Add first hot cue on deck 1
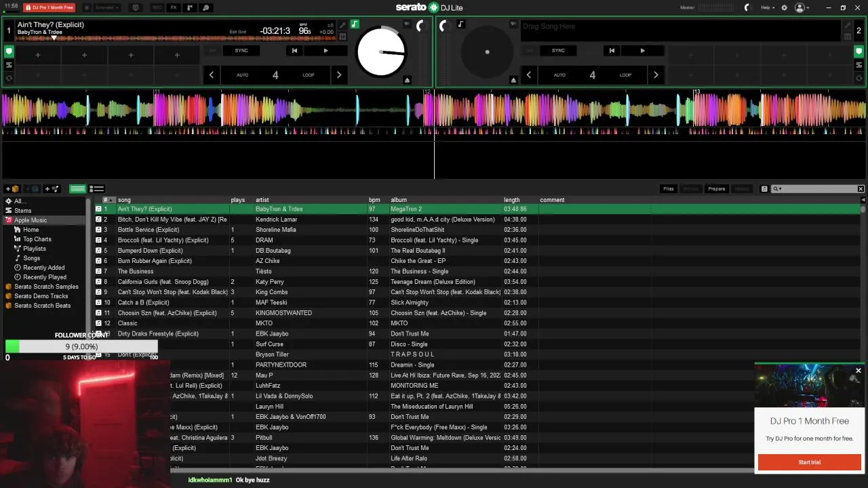 [x=38, y=55]
